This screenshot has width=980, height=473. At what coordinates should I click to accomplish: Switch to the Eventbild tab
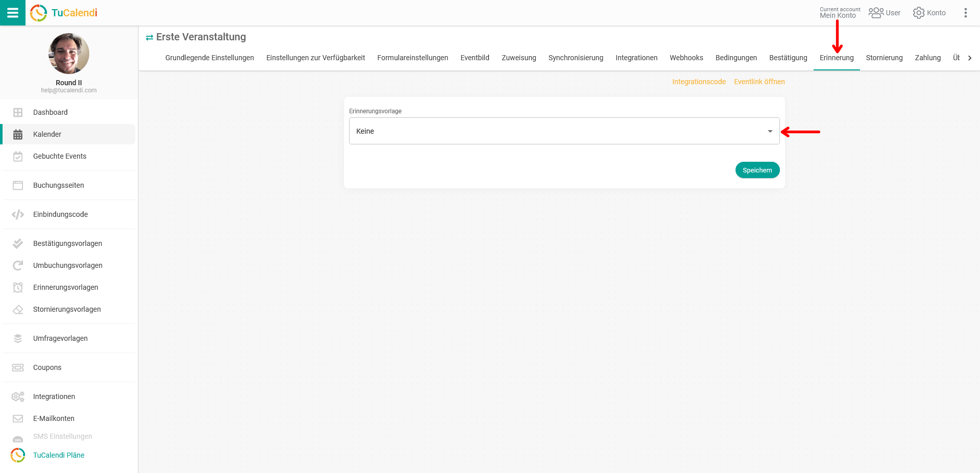click(x=475, y=58)
